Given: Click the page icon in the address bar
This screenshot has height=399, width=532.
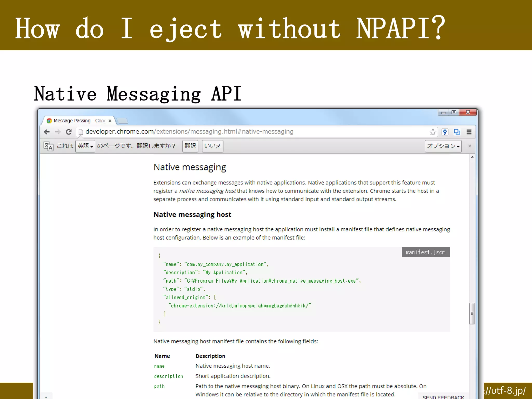Looking at the screenshot, I should [81, 132].
